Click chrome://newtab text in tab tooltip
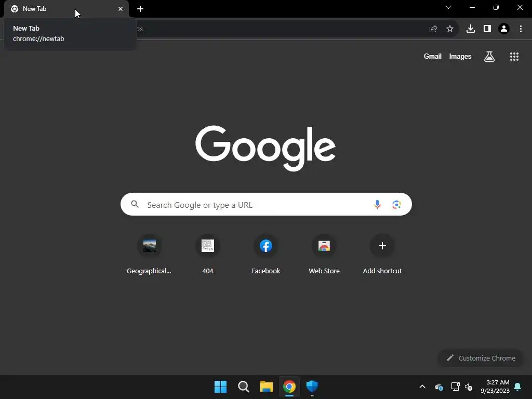Image resolution: width=532 pixels, height=399 pixels. (38, 38)
